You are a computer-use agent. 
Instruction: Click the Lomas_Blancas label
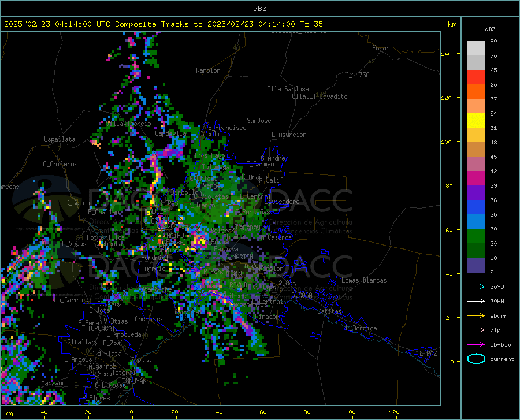tap(364, 280)
